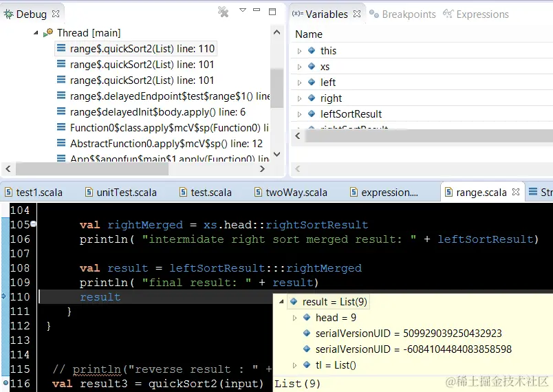
Task: Select the Debug view tab
Action: [x=31, y=14]
